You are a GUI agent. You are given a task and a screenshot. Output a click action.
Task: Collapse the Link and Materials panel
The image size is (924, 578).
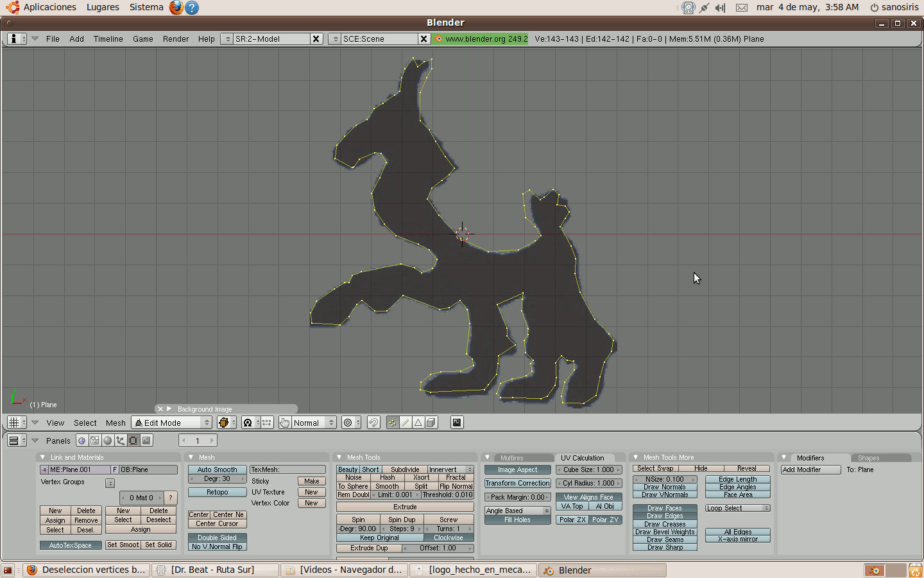tap(43, 457)
